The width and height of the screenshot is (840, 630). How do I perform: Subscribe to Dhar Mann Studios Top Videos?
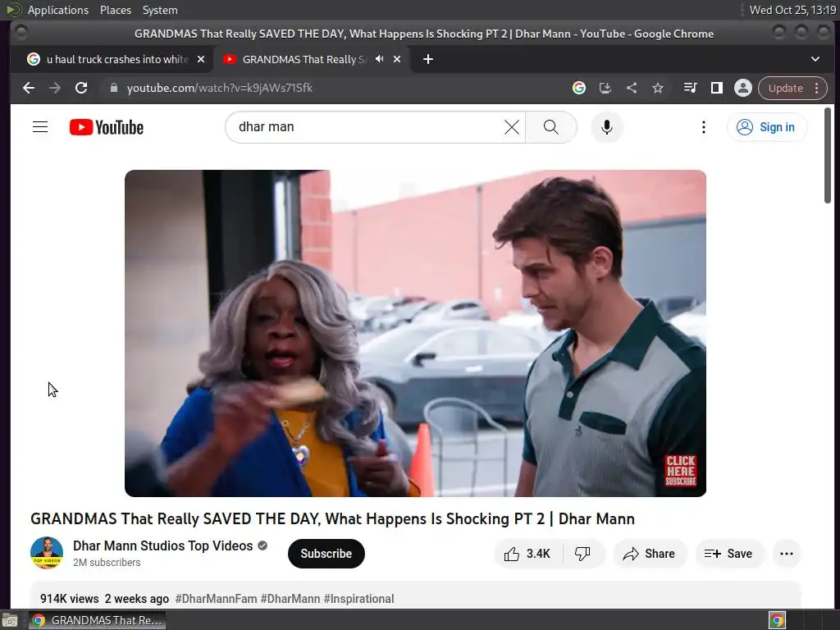coord(326,554)
